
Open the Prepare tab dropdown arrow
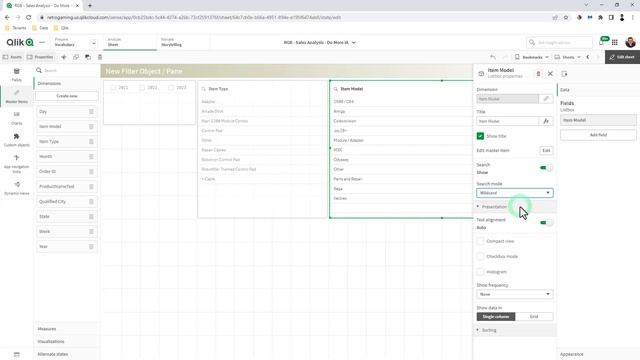pyautogui.click(x=93, y=43)
